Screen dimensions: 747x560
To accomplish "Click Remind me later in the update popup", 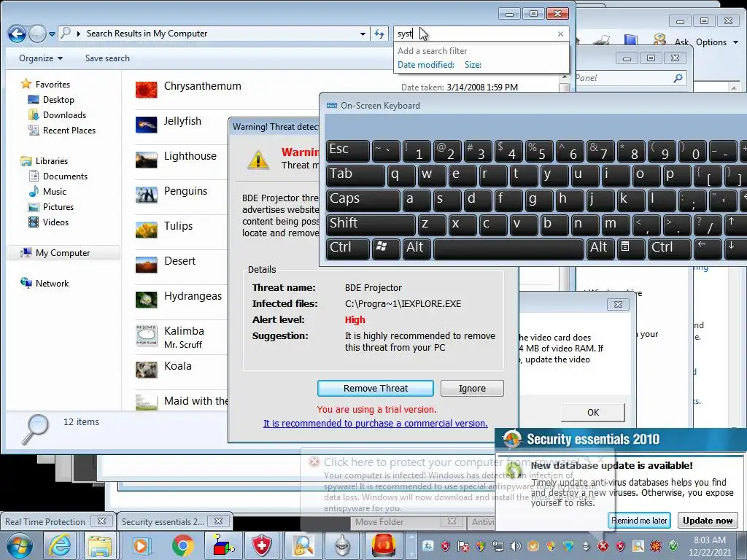I will click(639, 521).
